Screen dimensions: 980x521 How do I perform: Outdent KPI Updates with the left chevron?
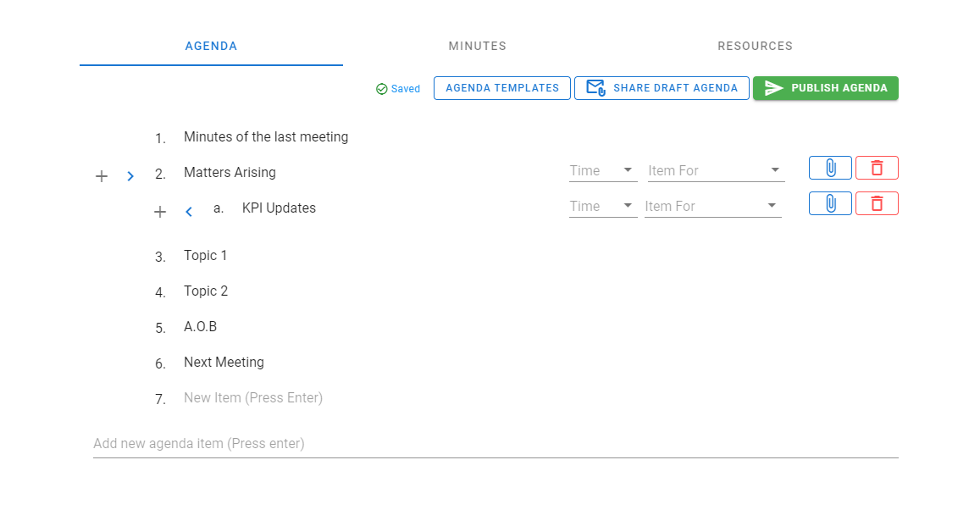coord(189,212)
